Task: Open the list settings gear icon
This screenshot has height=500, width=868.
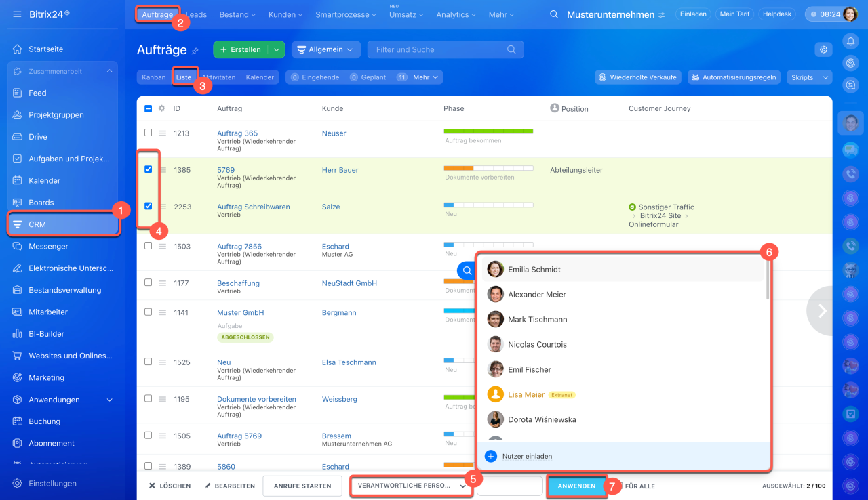Action: [x=823, y=49]
